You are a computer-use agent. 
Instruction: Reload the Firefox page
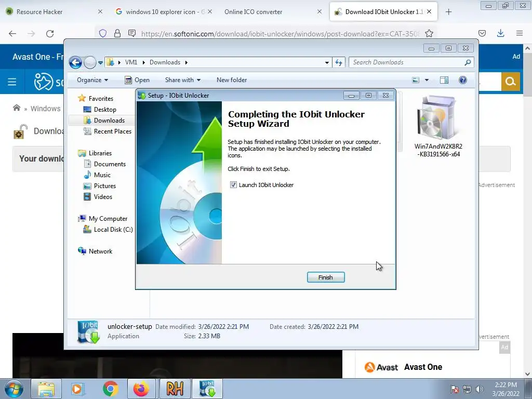click(50, 34)
